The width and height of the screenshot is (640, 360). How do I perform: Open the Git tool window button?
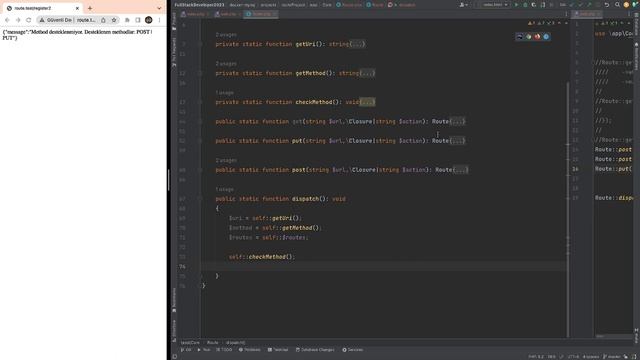186,350
